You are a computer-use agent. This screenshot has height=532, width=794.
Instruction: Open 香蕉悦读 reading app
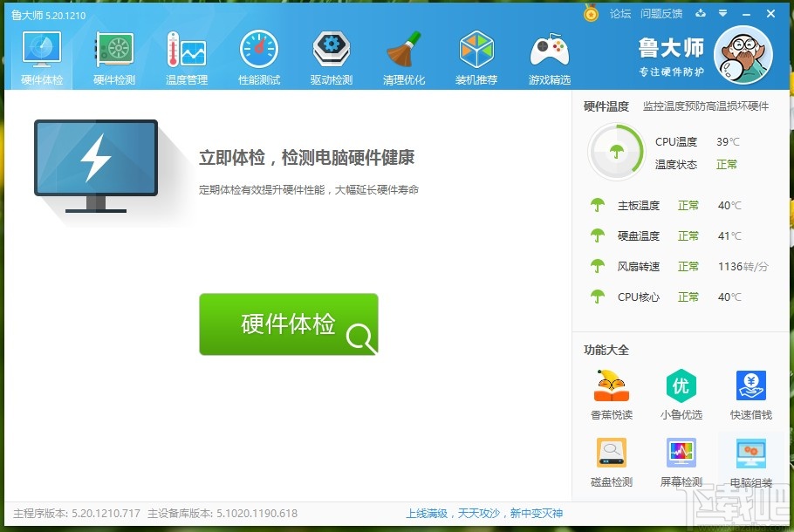[611, 391]
